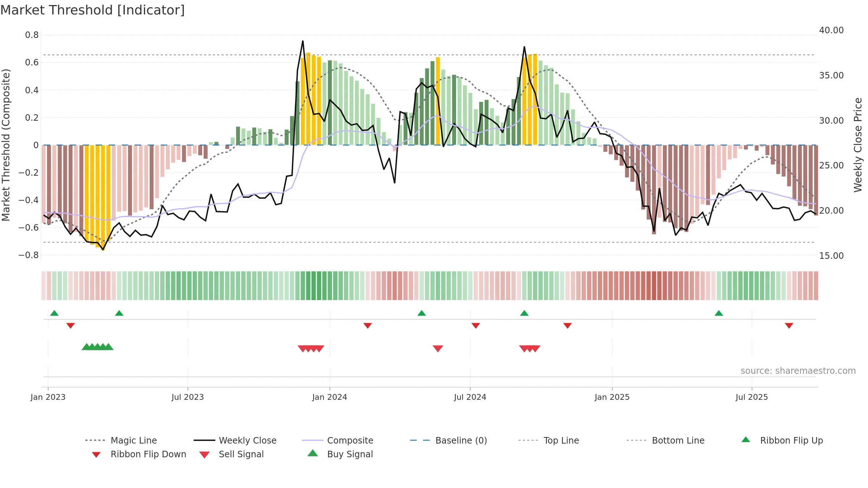Image resolution: width=868 pixels, height=488 pixels.
Task: Click the Jan 2023 x-axis label
Action: 48,397
